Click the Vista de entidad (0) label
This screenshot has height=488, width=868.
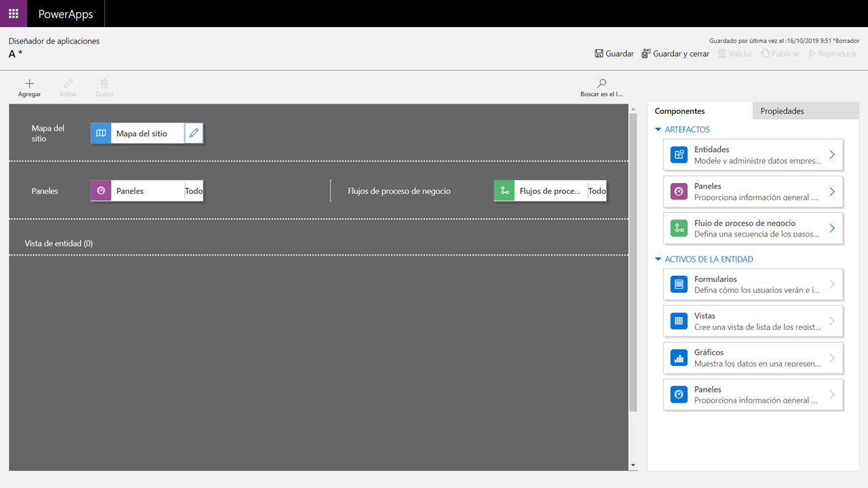click(x=59, y=243)
